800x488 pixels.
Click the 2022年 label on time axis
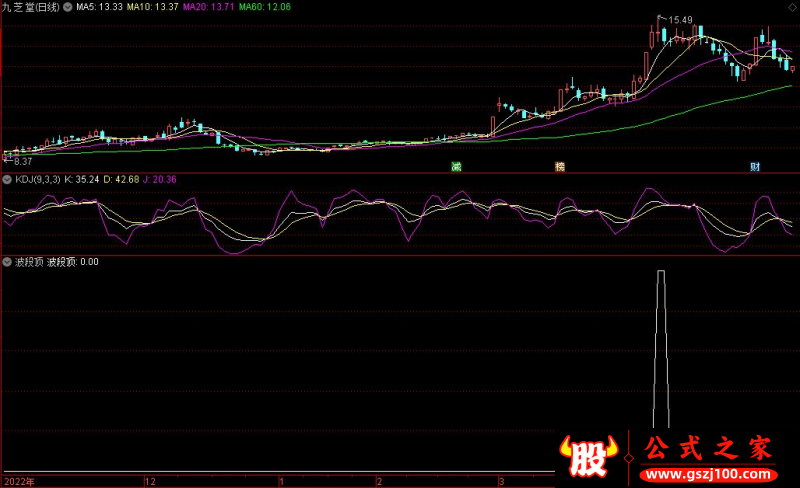[x=18, y=481]
